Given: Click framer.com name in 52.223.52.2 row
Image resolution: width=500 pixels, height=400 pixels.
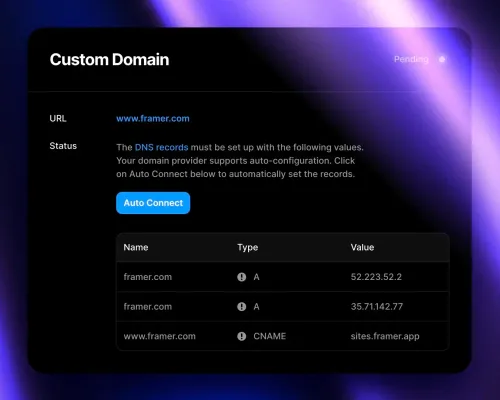Looking at the screenshot, I should pyautogui.click(x=148, y=277).
